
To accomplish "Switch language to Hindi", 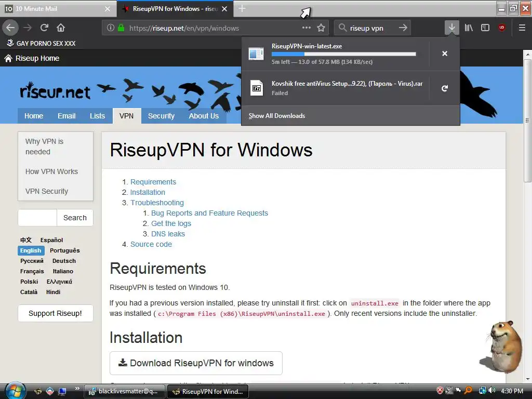I will coord(54,292).
